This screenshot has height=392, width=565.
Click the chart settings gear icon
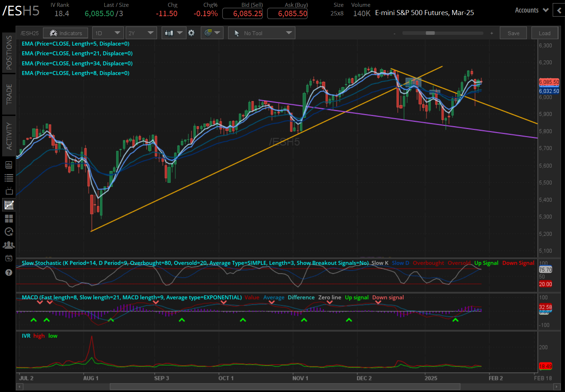[x=192, y=33]
